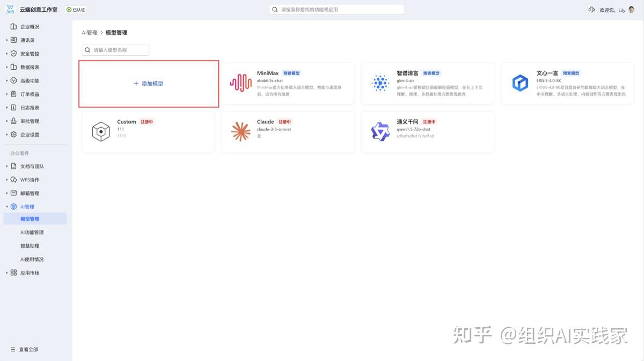The width and height of the screenshot is (644, 361).
Task: Click the search magnifier icon in top bar
Action: coord(275,10)
